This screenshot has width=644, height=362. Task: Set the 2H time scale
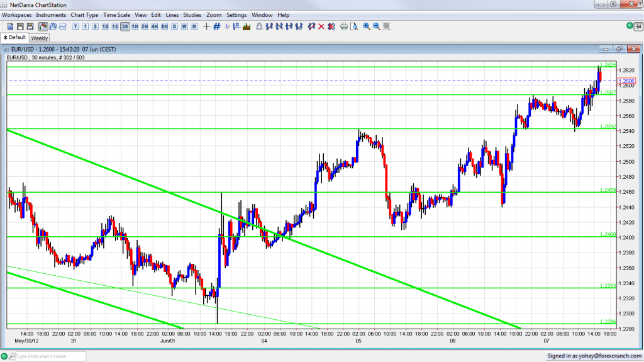coord(145,26)
